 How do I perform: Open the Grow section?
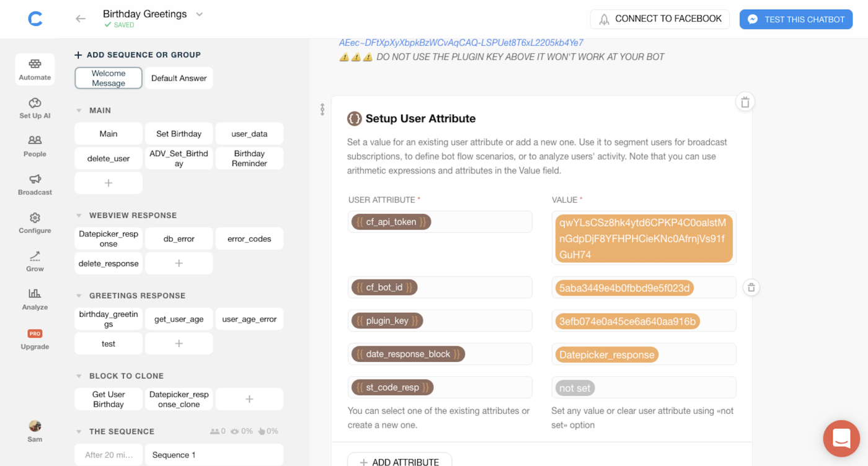pyautogui.click(x=35, y=262)
